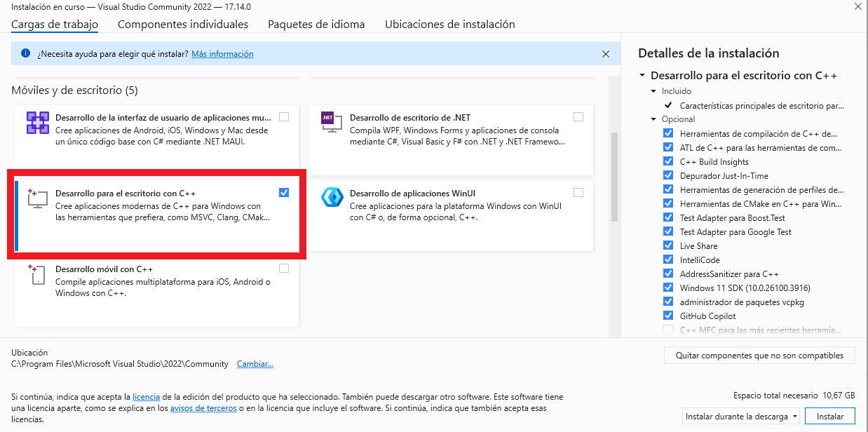Viewport: 868px width, 432px height.
Task: Check the Desarrollo móvil con C++ workload
Action: pos(284,268)
